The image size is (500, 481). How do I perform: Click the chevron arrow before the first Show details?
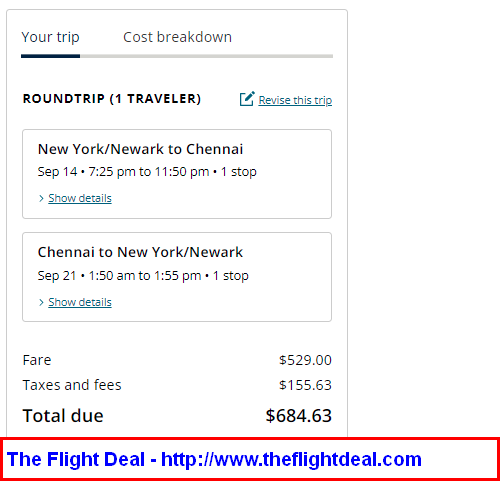(41, 198)
